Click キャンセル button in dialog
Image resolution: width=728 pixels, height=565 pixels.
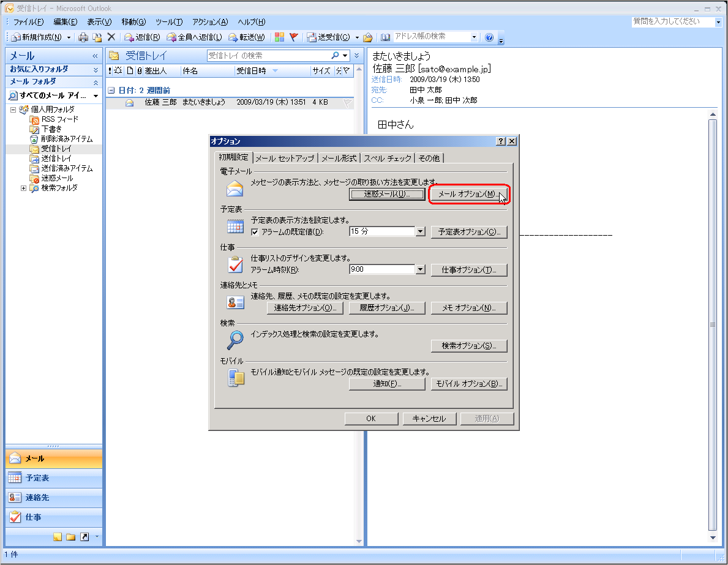[429, 419]
